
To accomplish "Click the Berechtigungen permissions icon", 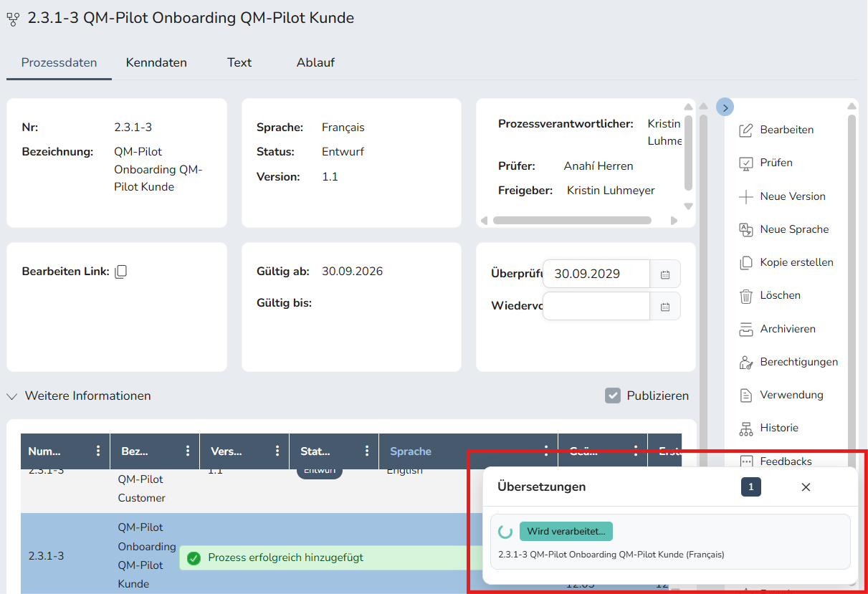I will point(746,362).
